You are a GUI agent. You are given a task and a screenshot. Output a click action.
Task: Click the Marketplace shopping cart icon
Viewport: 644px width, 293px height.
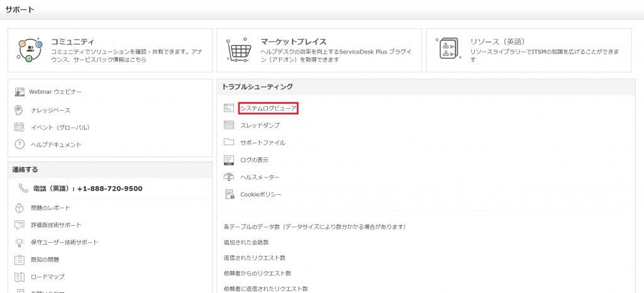click(238, 50)
